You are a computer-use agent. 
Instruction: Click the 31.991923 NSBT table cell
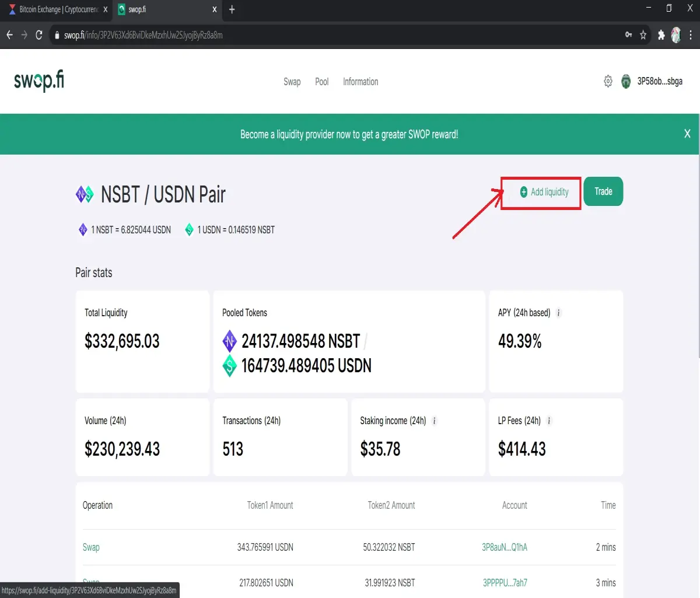[390, 583]
